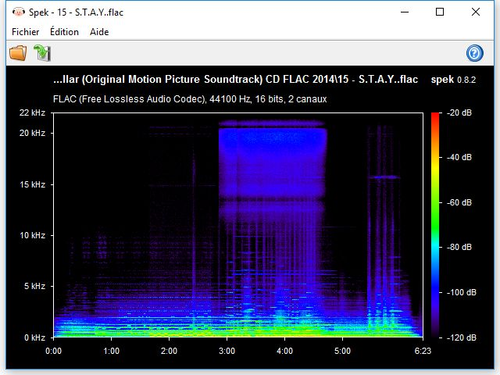Open the blue Help icon in the toolbar
This screenshot has height=375, width=500.
click(x=475, y=53)
